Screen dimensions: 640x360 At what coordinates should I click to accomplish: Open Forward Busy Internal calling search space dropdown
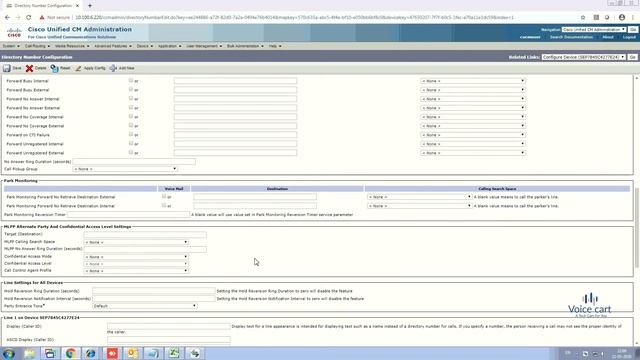[473, 81]
